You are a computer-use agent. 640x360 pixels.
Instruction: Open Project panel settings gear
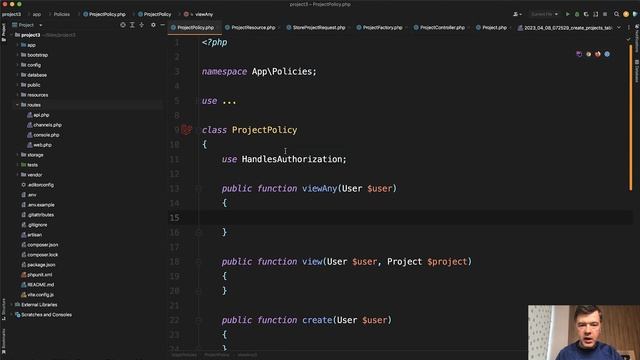click(153, 25)
